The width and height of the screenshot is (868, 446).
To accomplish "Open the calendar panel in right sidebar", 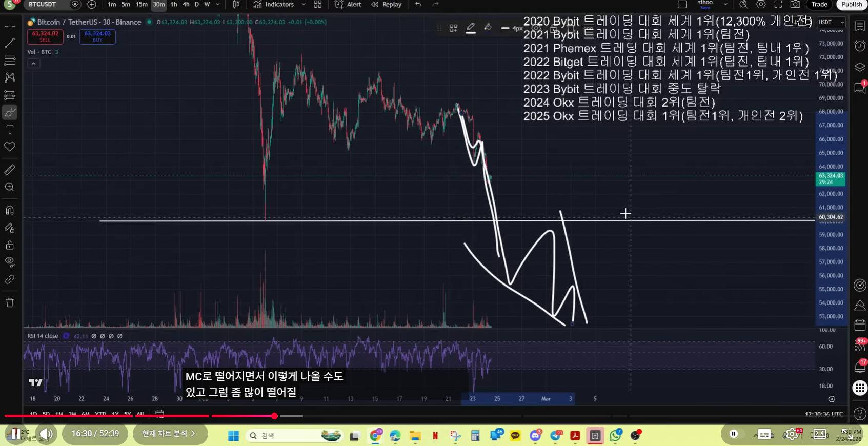I will pyautogui.click(x=860, y=325).
